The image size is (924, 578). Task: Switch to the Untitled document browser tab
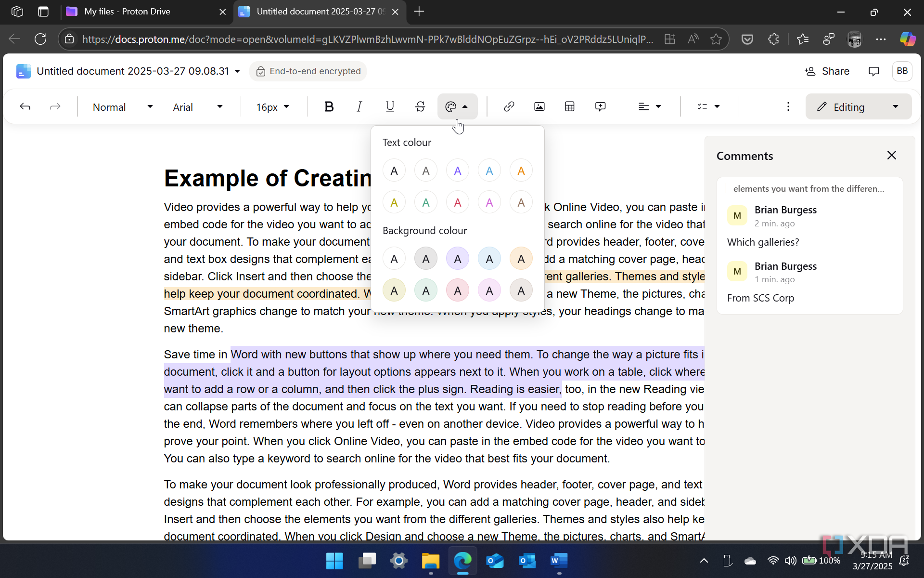pos(320,12)
